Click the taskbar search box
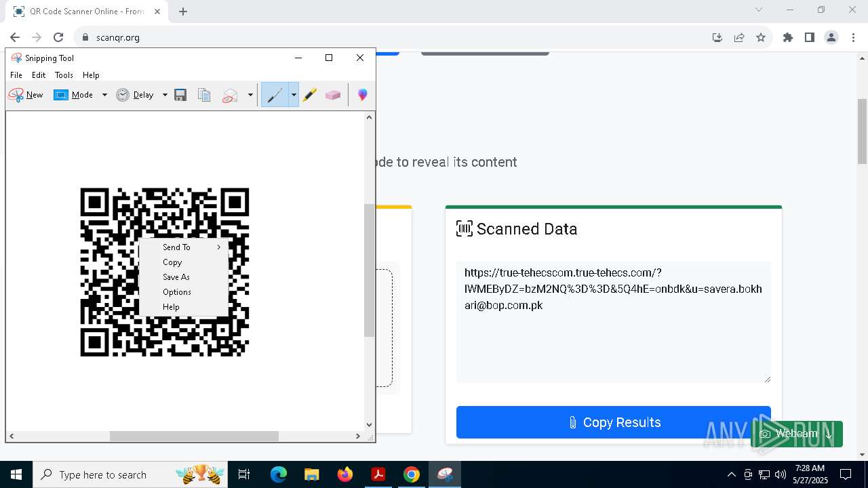868x488 pixels. click(x=131, y=474)
